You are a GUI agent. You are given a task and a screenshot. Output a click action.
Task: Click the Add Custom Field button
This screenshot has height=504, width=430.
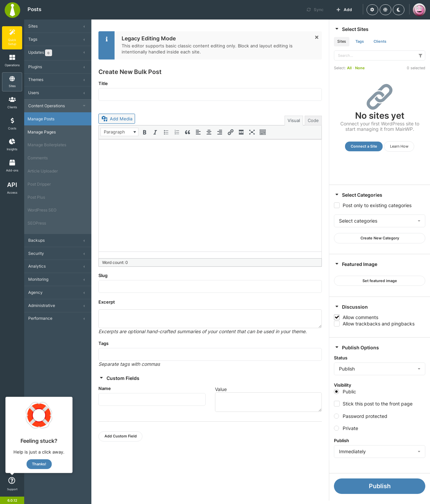pyautogui.click(x=121, y=436)
